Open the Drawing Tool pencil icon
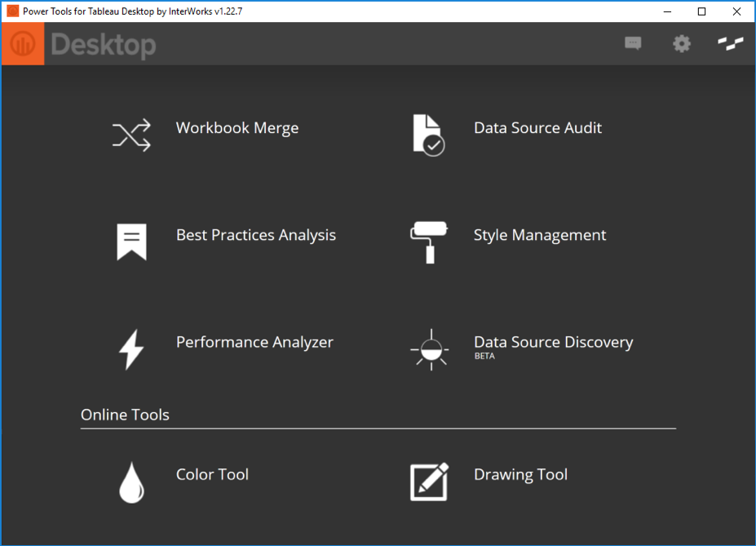Viewport: 756px width, 546px height. (x=429, y=482)
